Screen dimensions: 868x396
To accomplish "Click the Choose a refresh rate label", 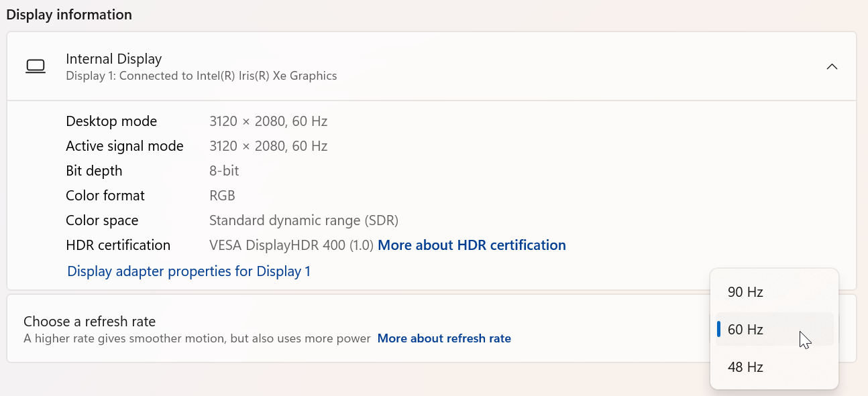I will pos(89,322).
